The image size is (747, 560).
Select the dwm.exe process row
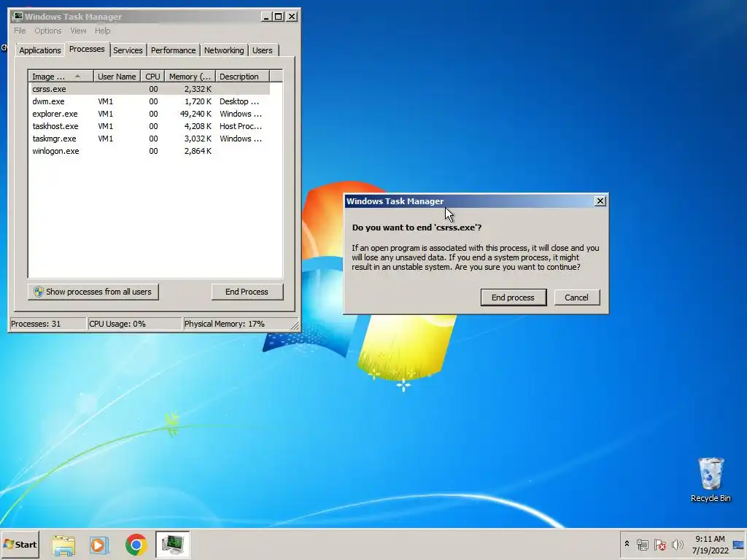(x=150, y=101)
